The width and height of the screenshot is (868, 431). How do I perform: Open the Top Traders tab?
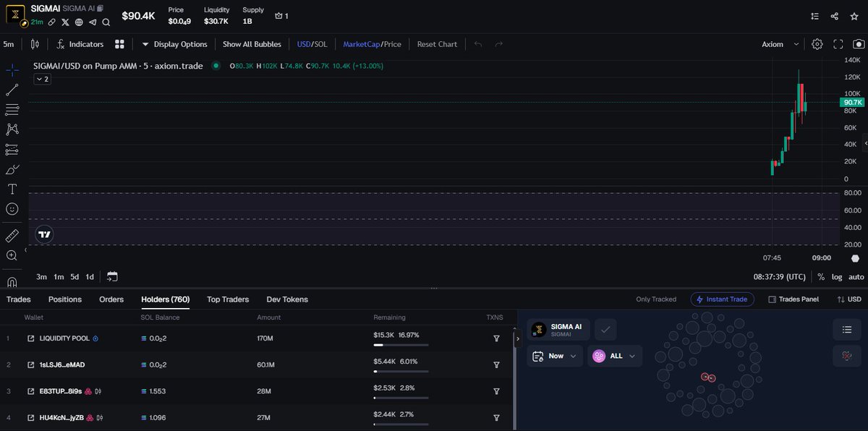click(228, 299)
